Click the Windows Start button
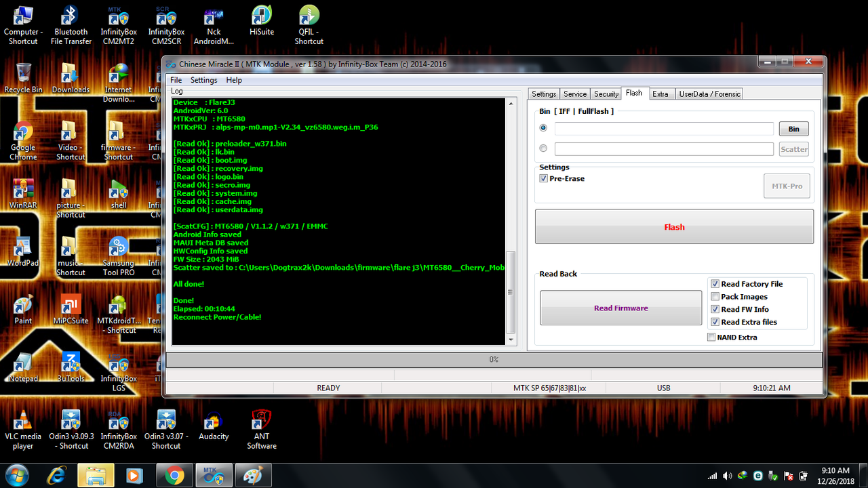Viewport: 868px width, 488px height. click(x=16, y=476)
